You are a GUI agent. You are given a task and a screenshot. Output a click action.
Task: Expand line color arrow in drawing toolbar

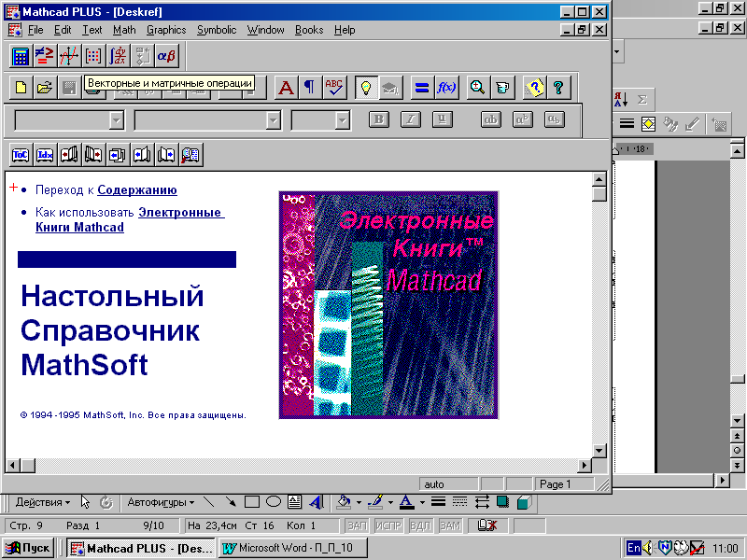pos(390,502)
